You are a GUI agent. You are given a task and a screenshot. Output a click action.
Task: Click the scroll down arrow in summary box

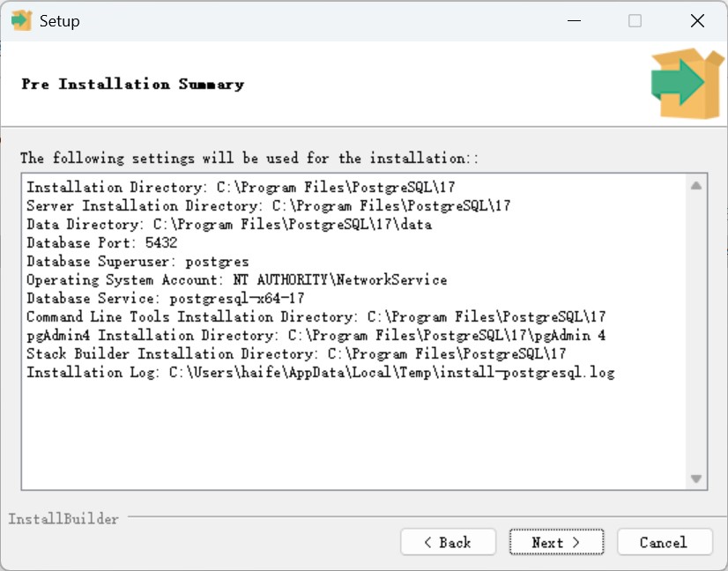click(x=695, y=478)
